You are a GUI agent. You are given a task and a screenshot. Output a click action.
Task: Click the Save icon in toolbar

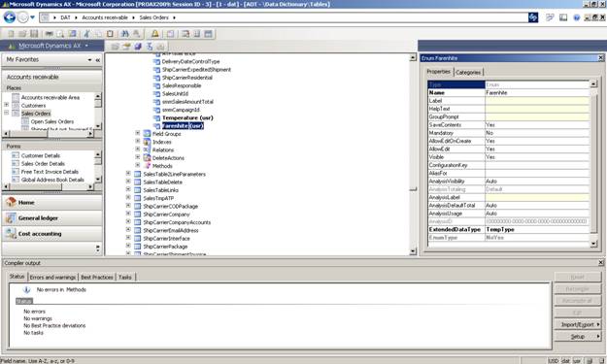[x=34, y=34]
